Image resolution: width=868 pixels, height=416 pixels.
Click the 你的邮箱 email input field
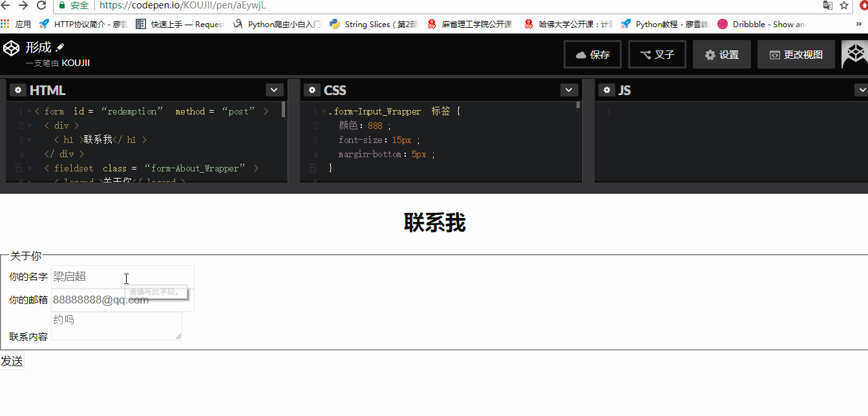(122, 300)
